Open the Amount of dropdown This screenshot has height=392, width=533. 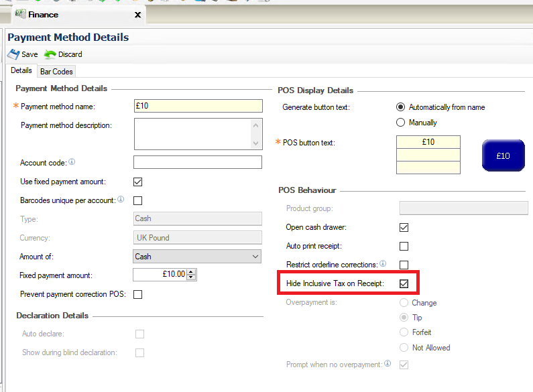(197, 257)
